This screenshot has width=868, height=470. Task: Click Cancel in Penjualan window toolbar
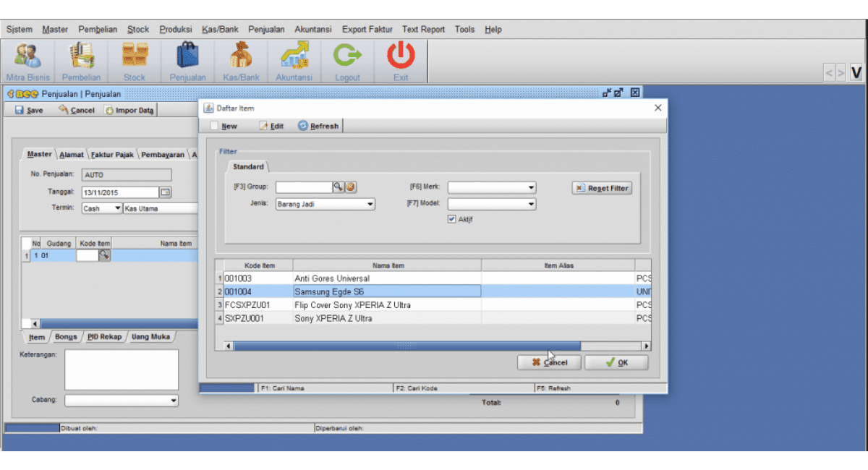click(x=77, y=111)
